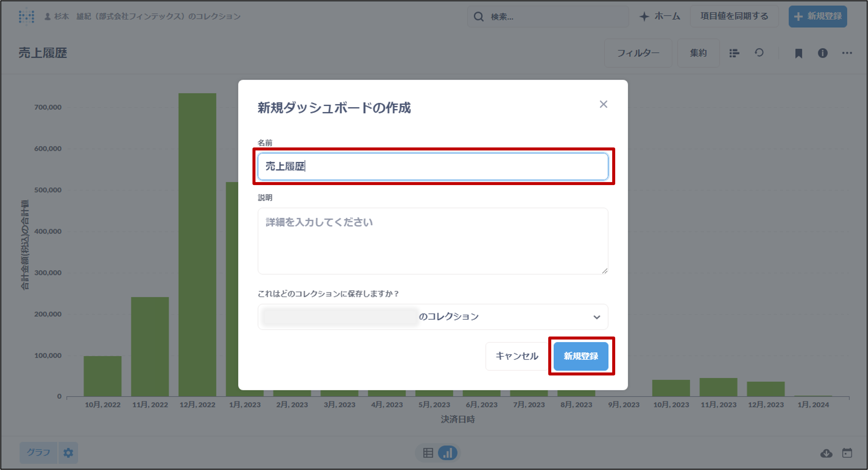The image size is (868, 470).
Task: Click the 新規登録 button in dialog
Action: tap(581, 356)
